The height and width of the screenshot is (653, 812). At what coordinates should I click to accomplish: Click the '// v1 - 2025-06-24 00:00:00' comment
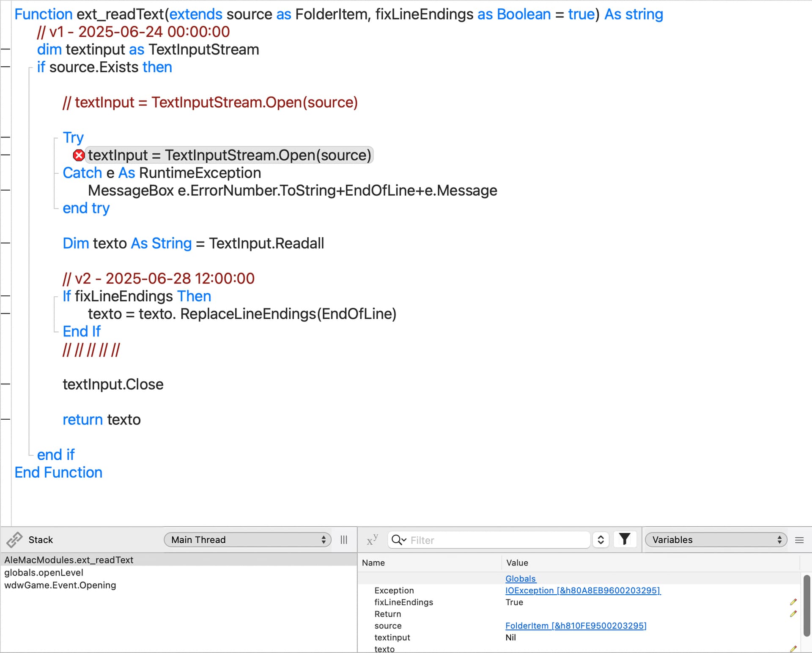tap(133, 32)
